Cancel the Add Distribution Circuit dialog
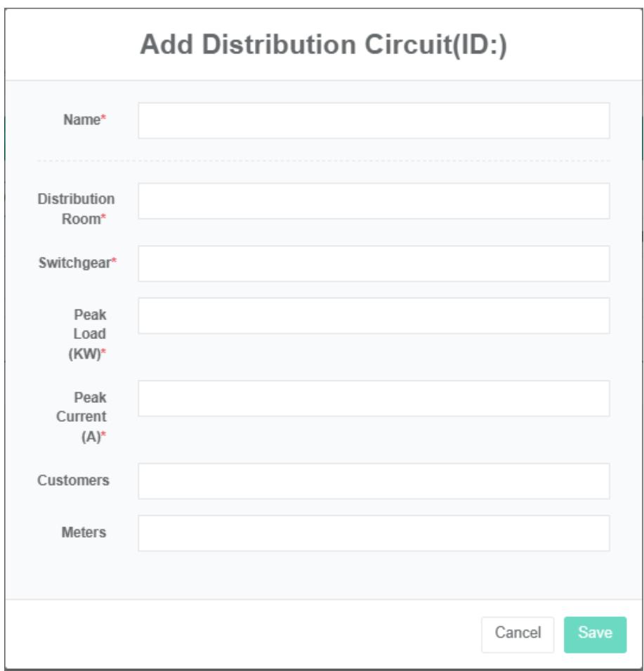 (518, 634)
